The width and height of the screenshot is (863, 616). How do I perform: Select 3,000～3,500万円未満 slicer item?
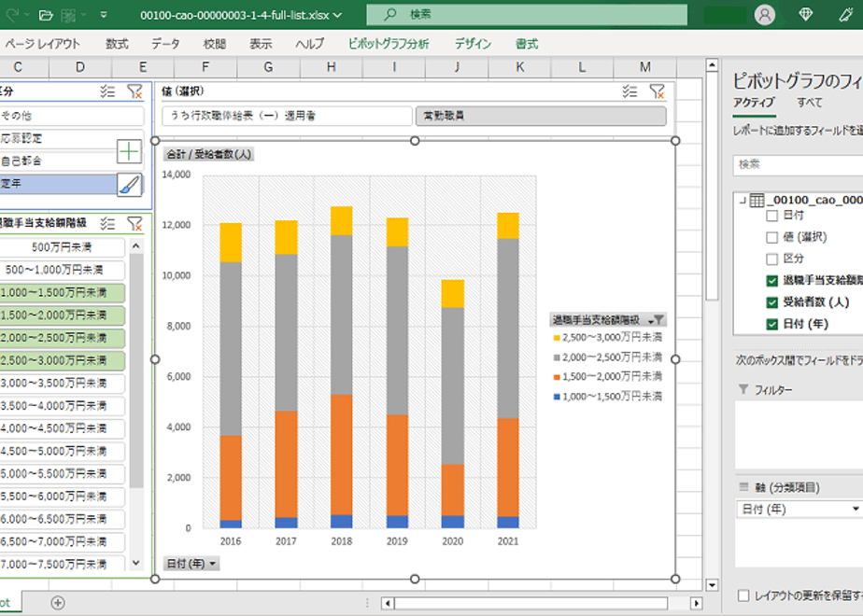coord(62,384)
